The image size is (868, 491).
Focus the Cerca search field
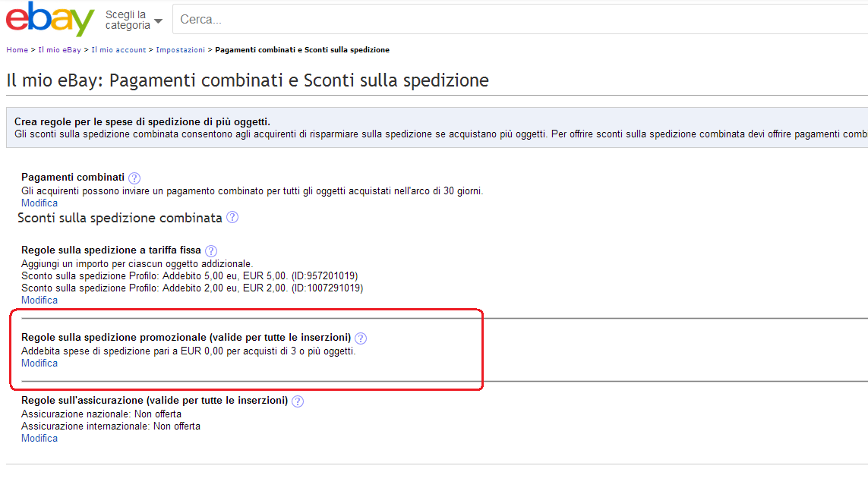[x=520, y=20]
